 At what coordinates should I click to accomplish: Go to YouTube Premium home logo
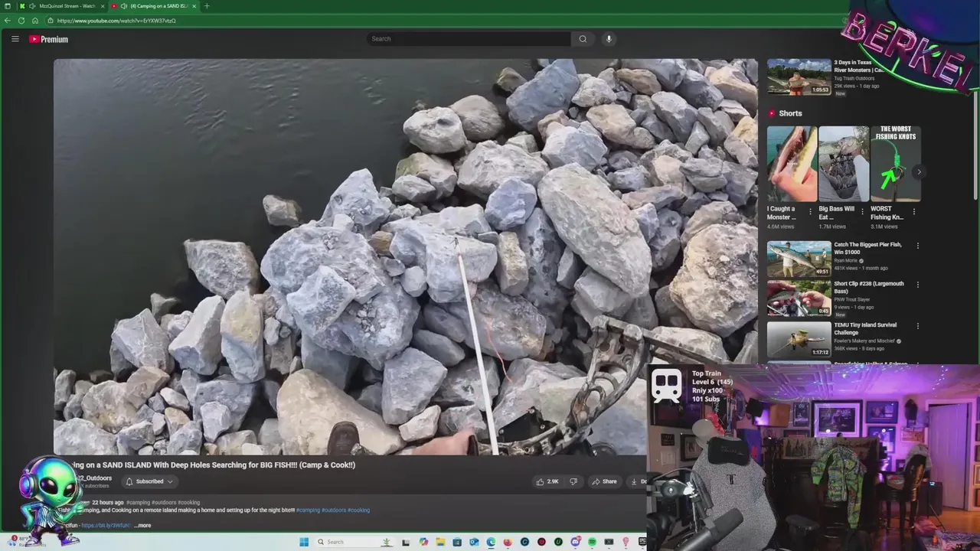(x=49, y=39)
